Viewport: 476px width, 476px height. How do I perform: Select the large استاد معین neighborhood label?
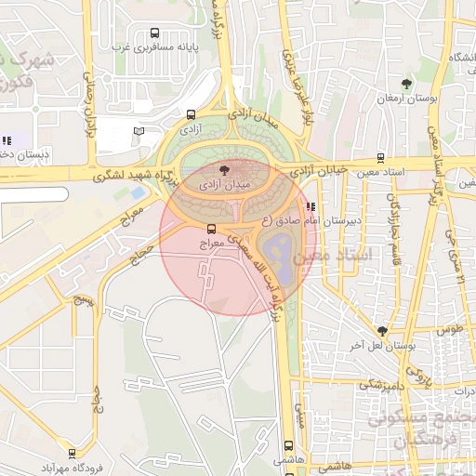[x=332, y=256]
